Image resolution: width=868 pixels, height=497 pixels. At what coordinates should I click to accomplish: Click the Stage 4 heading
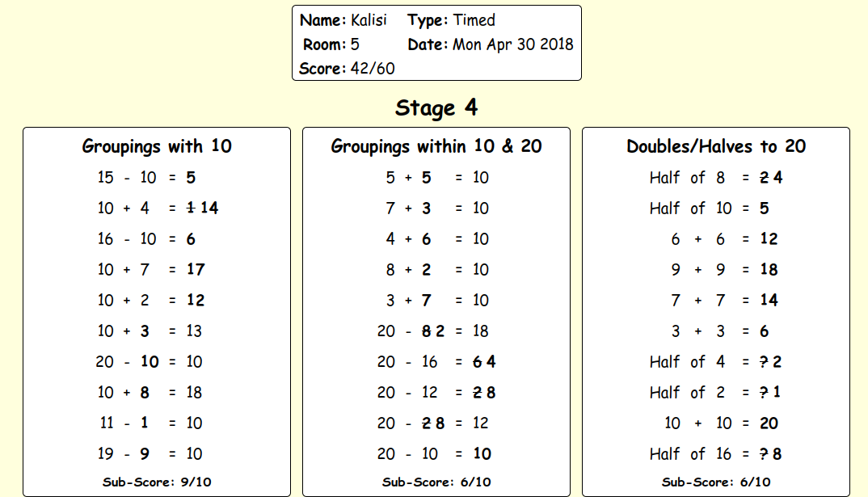(x=436, y=108)
